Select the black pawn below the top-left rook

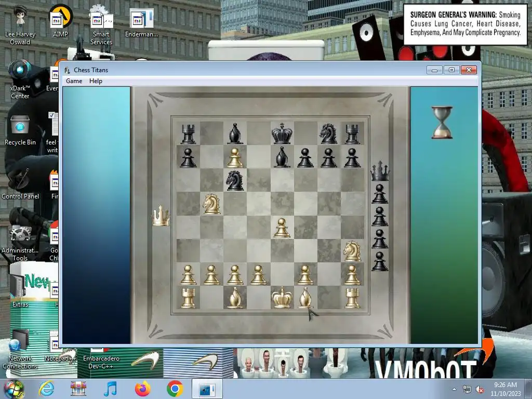[x=188, y=158]
